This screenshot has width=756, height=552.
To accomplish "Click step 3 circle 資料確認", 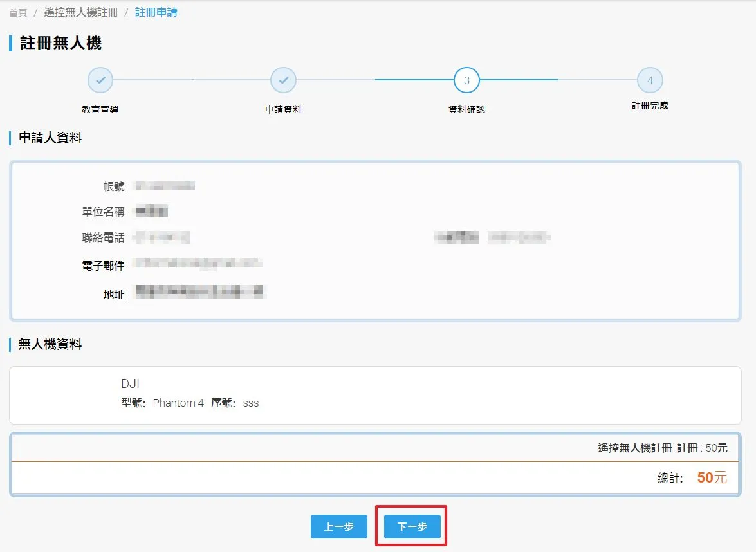I will click(x=466, y=80).
